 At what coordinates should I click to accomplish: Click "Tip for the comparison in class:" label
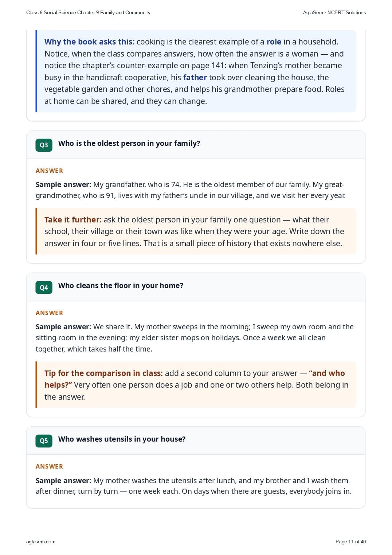pos(103,373)
